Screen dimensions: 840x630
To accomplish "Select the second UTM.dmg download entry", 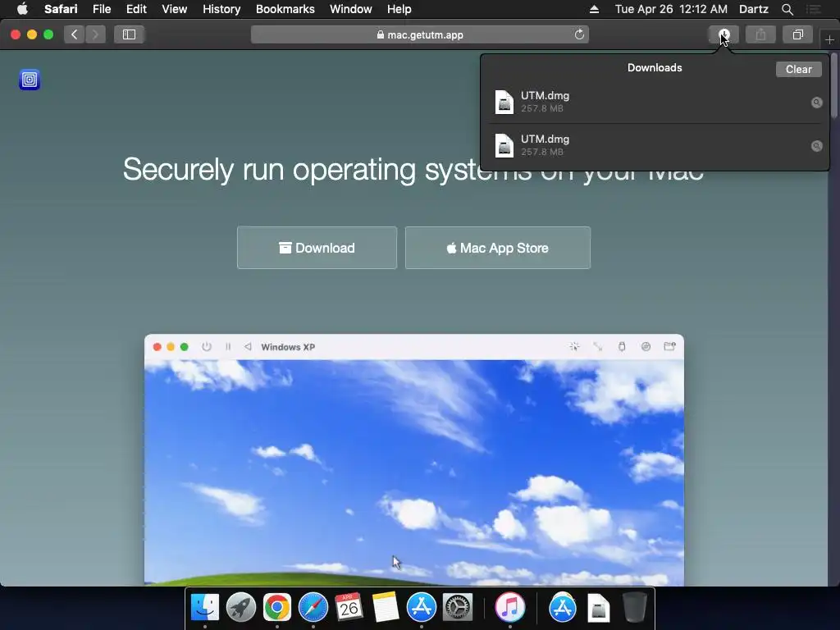I will 655,145.
